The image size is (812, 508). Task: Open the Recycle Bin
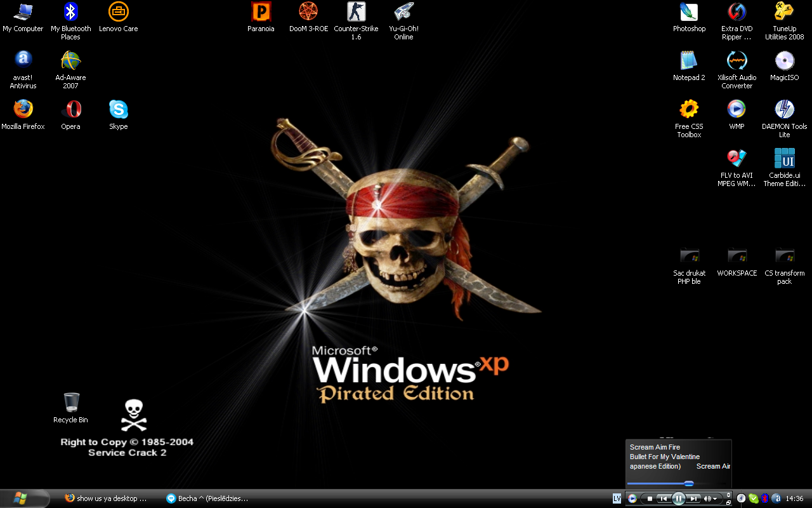pyautogui.click(x=70, y=408)
